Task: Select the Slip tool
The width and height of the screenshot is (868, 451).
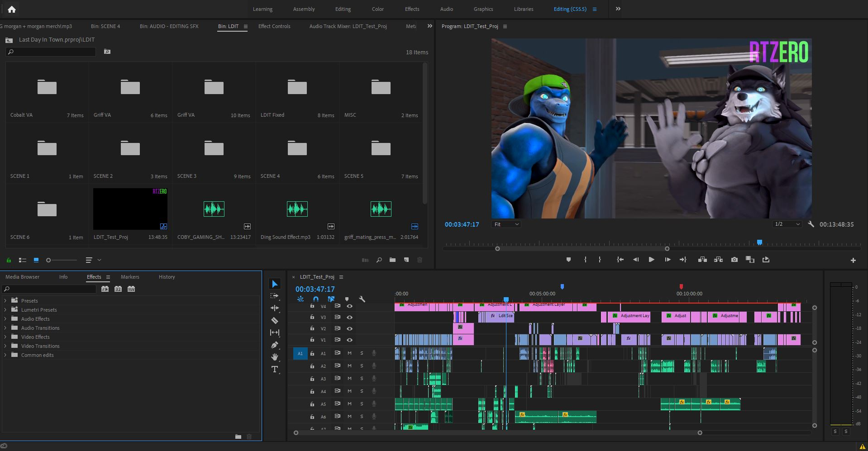Action: click(275, 332)
